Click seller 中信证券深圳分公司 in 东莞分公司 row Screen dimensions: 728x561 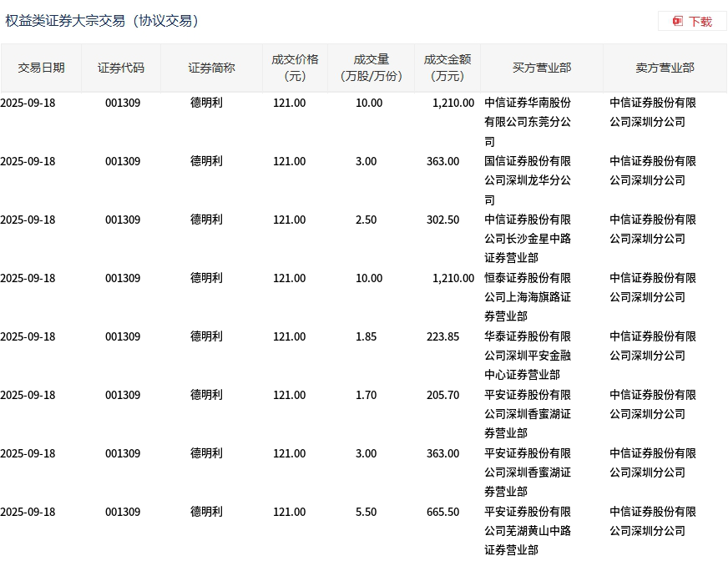coord(652,112)
